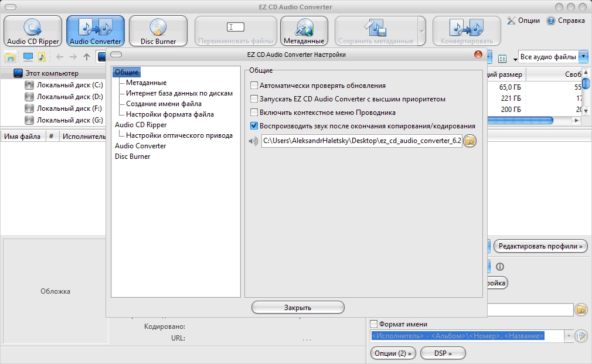Select Создание имени файла in the settings tree

pyautogui.click(x=164, y=104)
